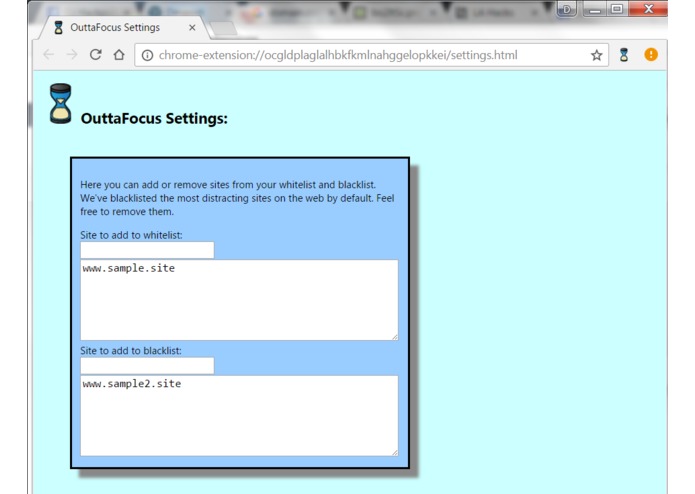695x494 pixels.
Task: Open a new tab with the blank tab button
Action: coord(223,28)
